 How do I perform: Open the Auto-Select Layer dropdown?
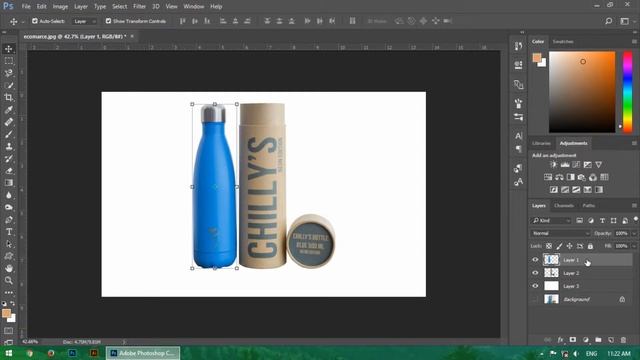click(x=84, y=21)
